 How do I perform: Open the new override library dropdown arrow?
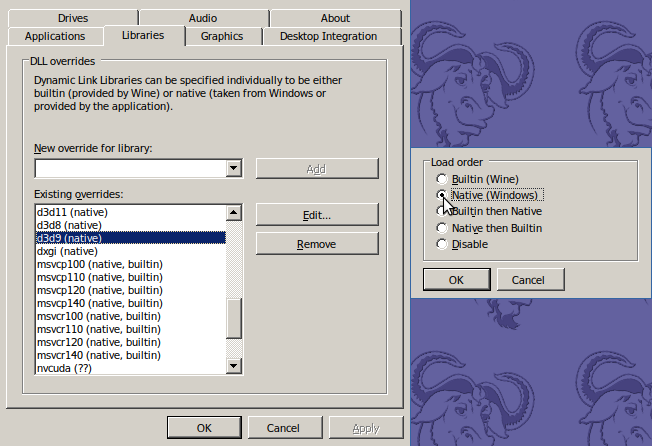(234, 169)
